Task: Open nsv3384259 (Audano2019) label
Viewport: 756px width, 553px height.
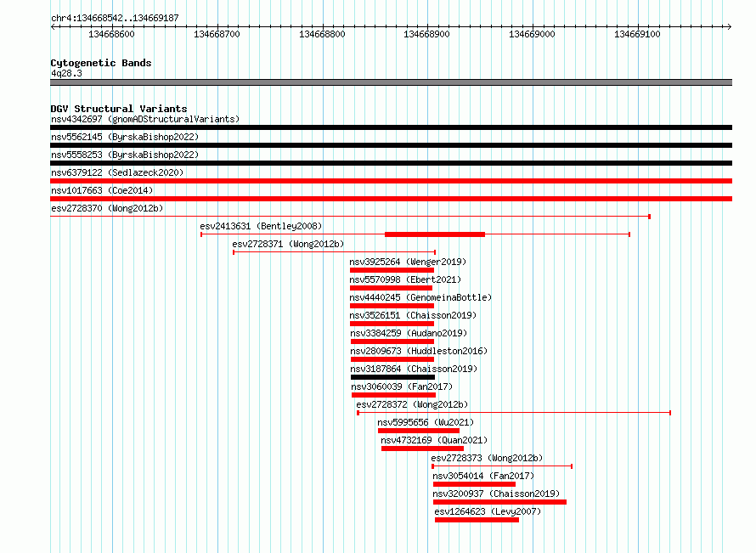Action: [409, 333]
